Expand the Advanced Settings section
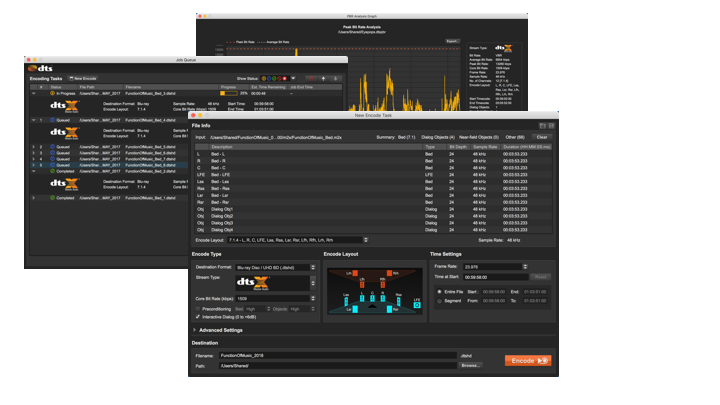Image resolution: width=720 pixels, height=405 pixels. (x=195, y=329)
